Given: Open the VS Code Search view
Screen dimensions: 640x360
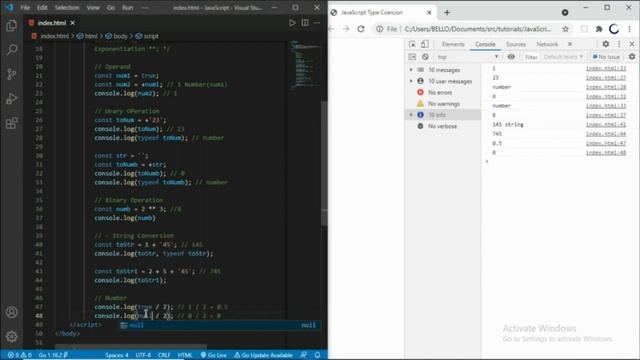Looking at the screenshot, I should pos(11,50).
